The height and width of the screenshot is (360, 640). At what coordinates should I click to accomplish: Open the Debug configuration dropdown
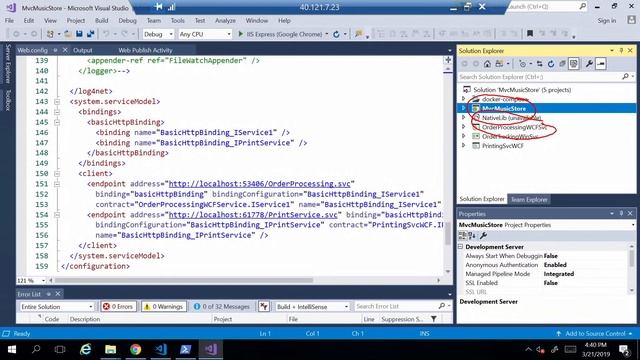[x=158, y=34]
